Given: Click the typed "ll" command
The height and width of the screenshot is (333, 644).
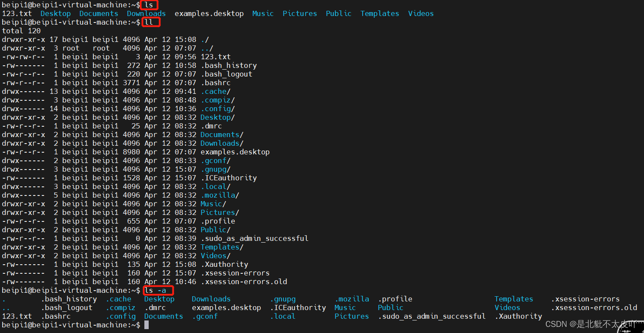Looking at the screenshot, I should click(149, 22).
